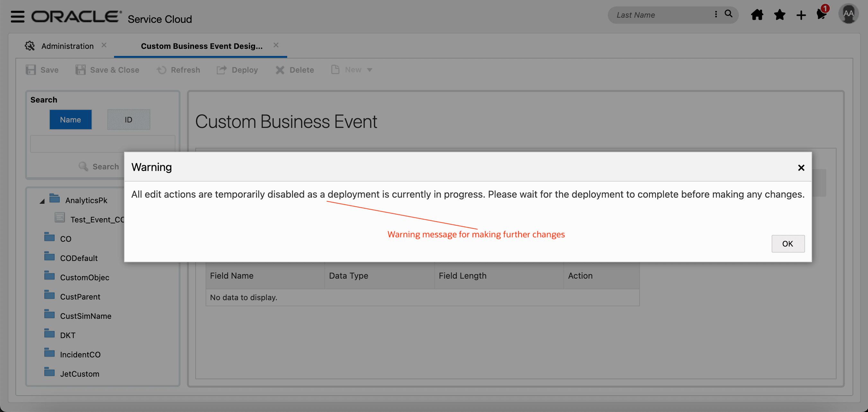Select the CustParent folder
Screen dimensions: 868x412
tap(80, 297)
